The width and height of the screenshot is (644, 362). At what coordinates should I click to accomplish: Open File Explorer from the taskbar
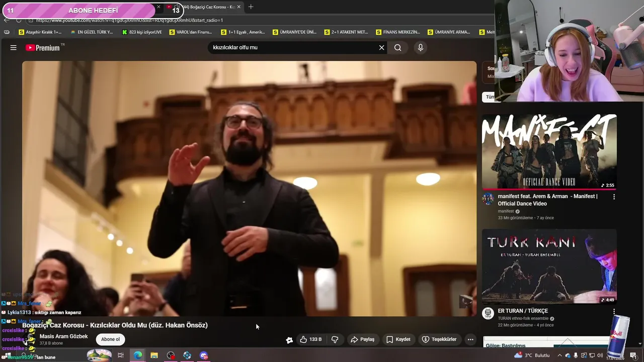[154, 355]
